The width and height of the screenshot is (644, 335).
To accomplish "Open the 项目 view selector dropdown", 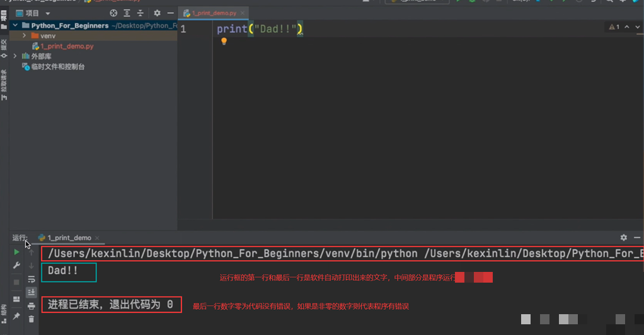I will pos(32,13).
